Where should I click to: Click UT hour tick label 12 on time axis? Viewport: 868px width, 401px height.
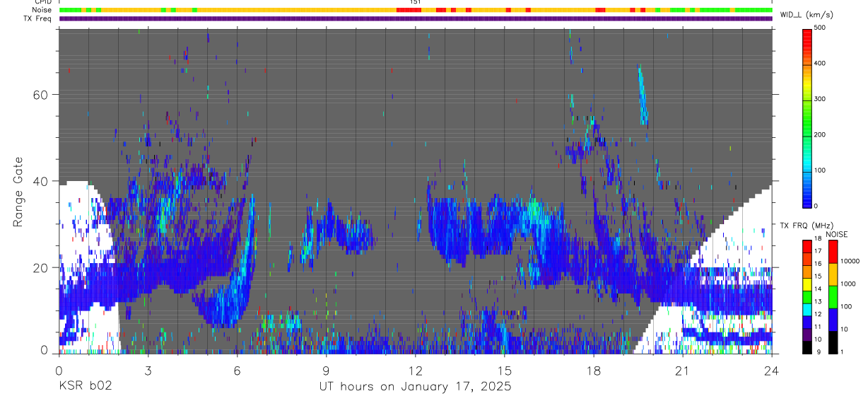416,370
